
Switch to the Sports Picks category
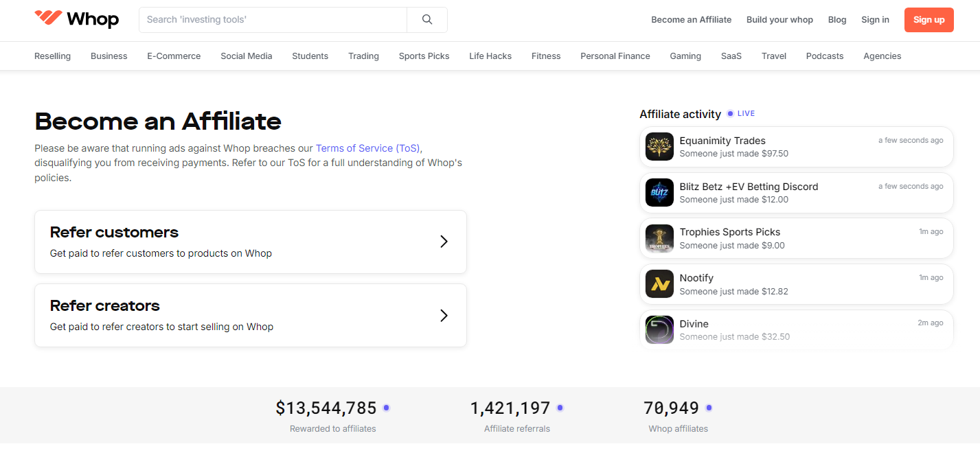(x=424, y=56)
